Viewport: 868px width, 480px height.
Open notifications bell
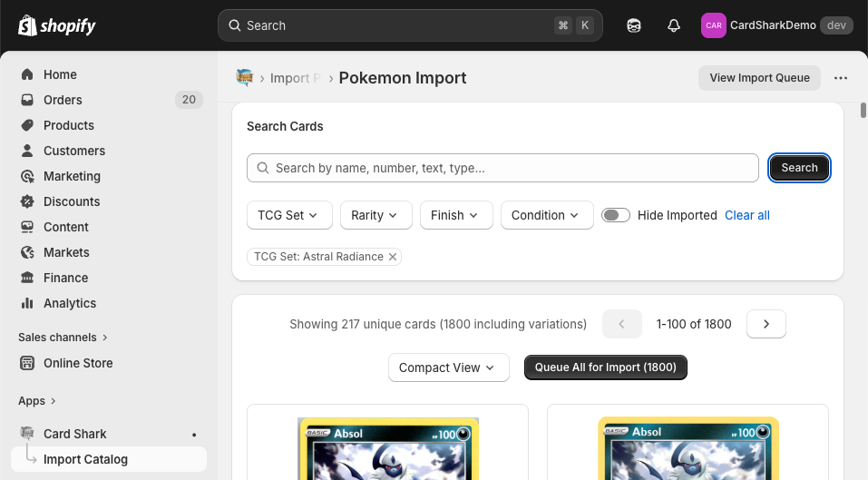click(x=674, y=25)
